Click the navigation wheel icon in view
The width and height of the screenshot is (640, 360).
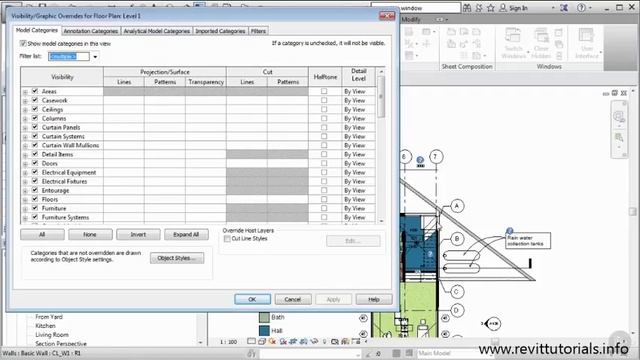pos(619,117)
